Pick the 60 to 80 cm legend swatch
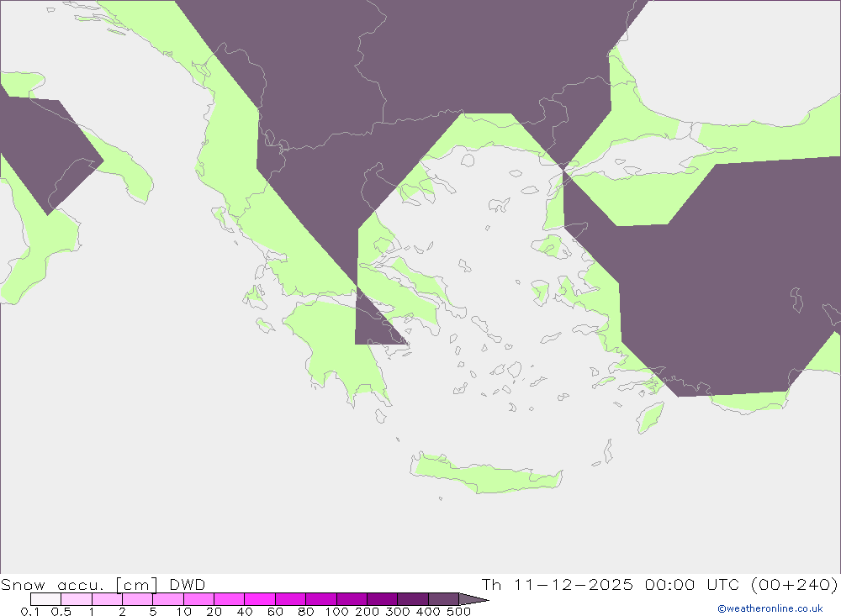The width and height of the screenshot is (841, 616). [x=291, y=599]
